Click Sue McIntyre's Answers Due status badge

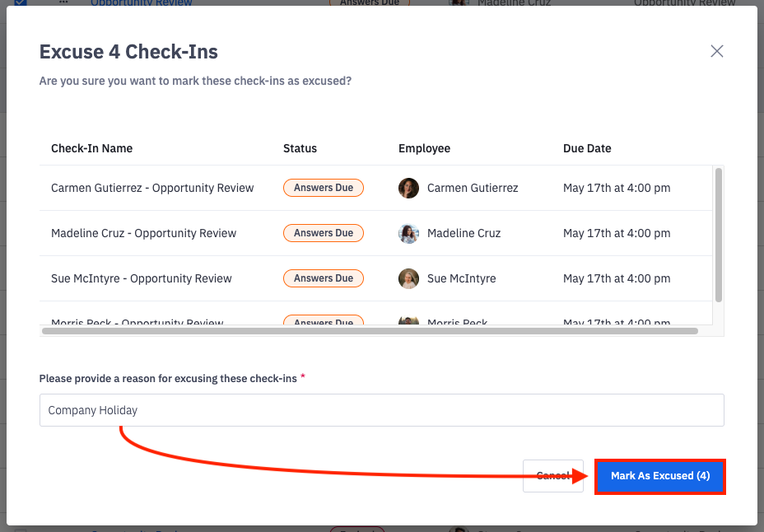tap(324, 278)
